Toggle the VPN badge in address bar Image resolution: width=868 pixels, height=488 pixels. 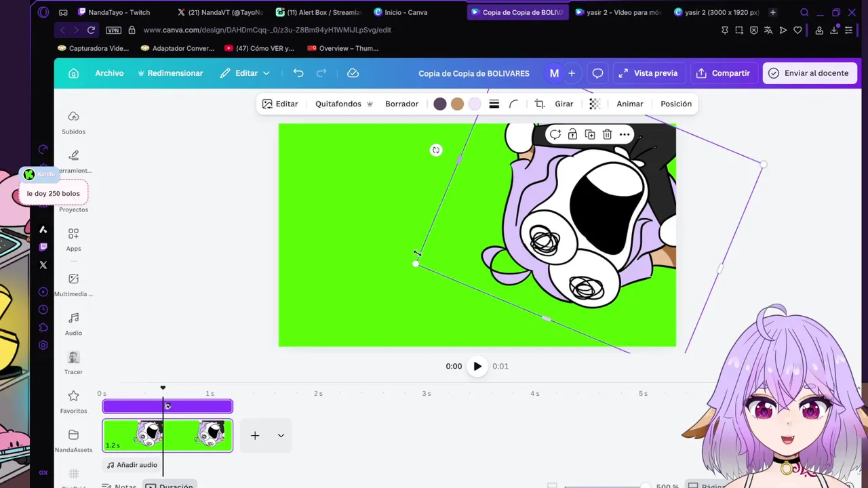point(113,30)
